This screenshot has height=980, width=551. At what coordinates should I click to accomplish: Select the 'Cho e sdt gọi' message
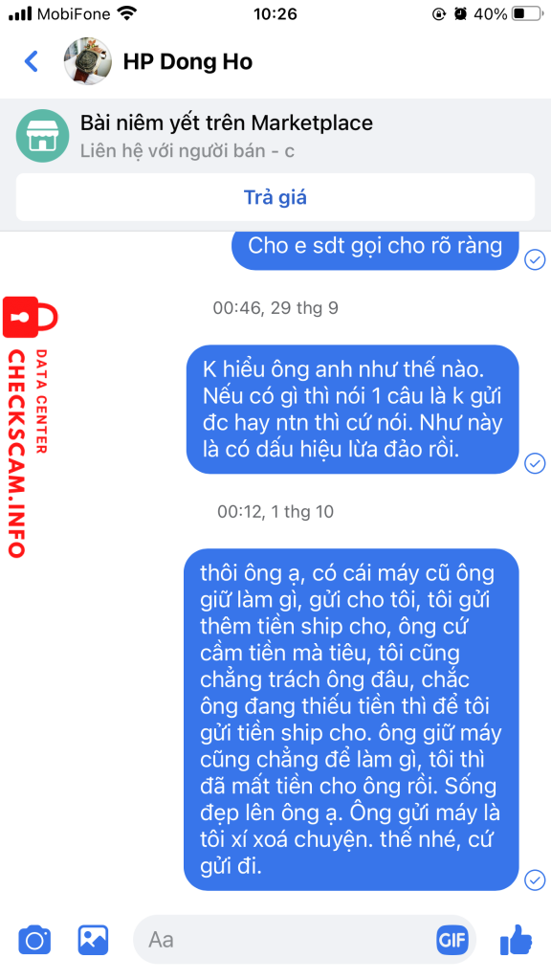pos(375,246)
